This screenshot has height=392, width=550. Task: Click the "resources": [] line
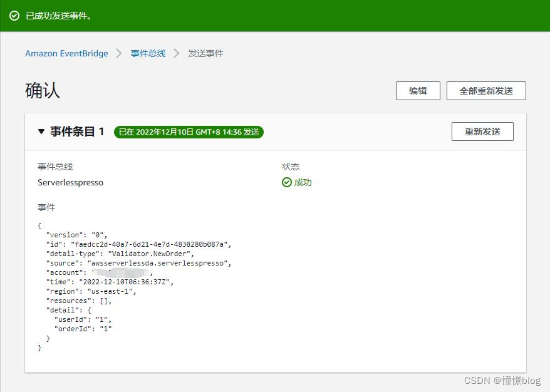tap(78, 301)
